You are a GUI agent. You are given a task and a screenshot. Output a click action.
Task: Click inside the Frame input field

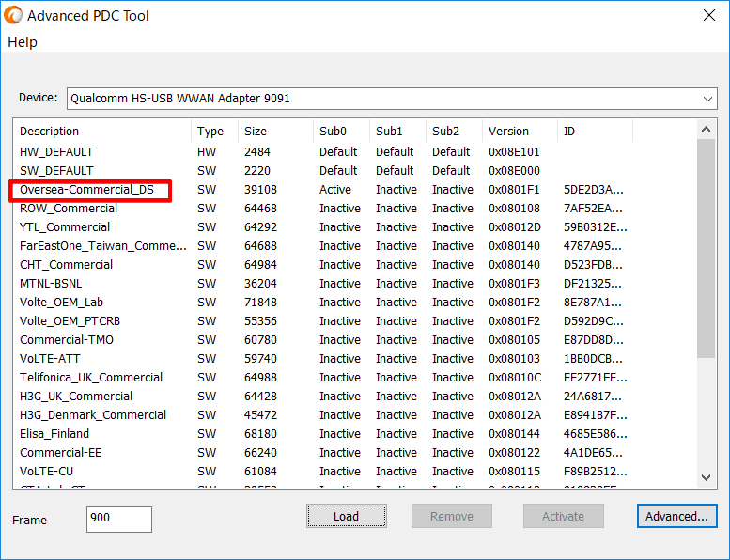[x=118, y=520]
